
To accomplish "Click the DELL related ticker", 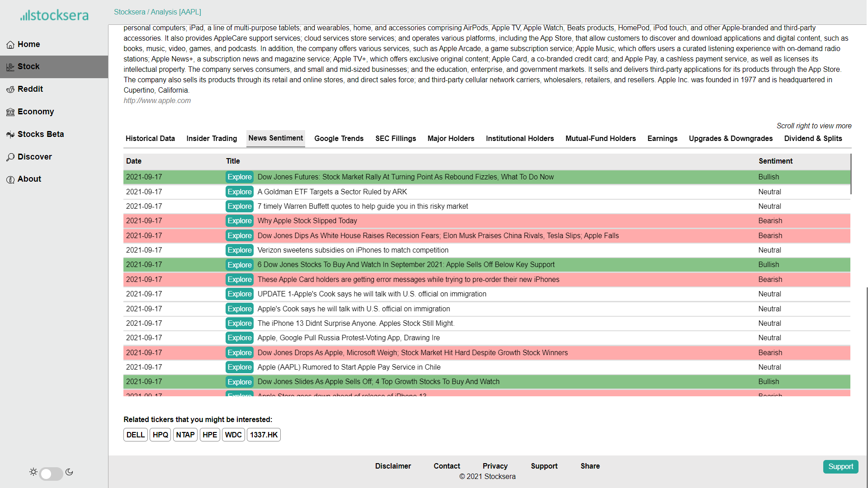I will click(x=135, y=435).
